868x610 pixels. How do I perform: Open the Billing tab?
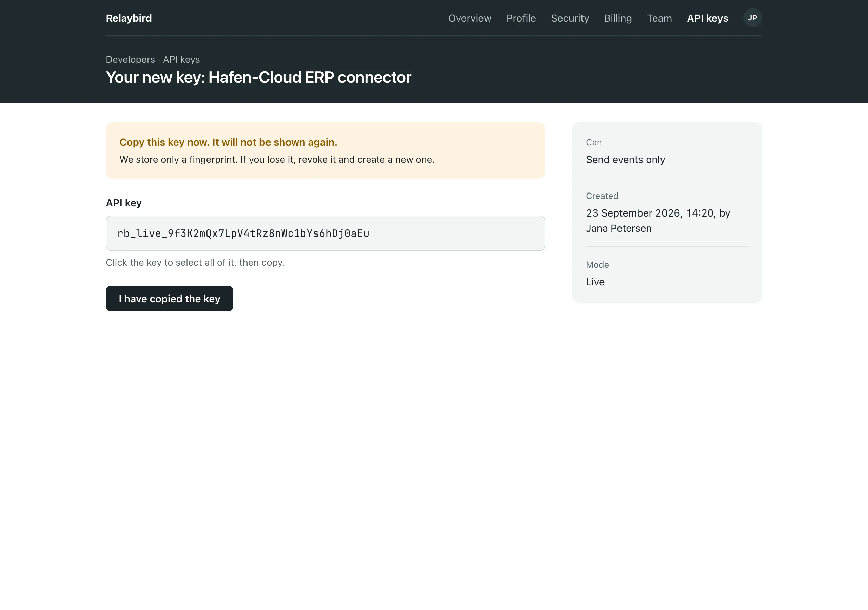(618, 18)
